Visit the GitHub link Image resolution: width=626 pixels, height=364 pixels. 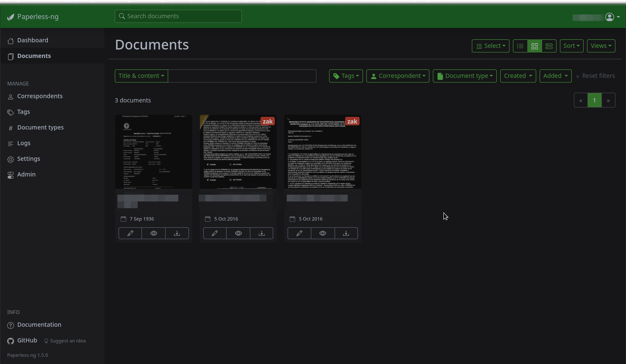[22, 340]
